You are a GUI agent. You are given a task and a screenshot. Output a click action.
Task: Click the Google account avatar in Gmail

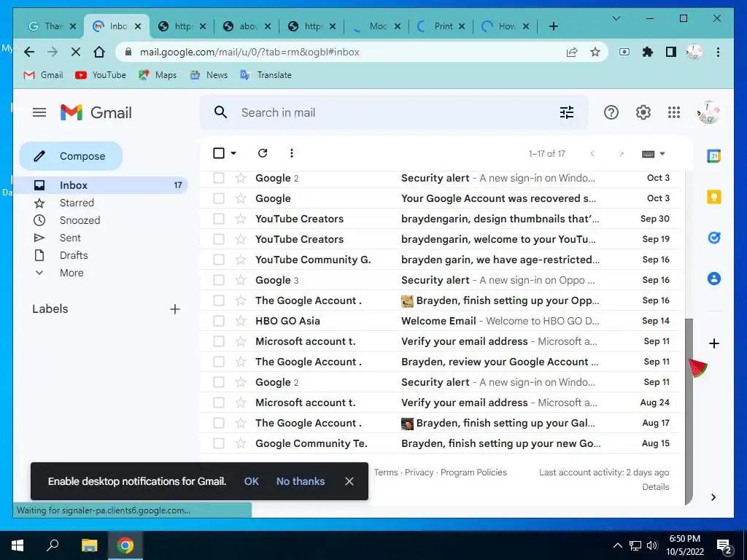[x=708, y=113]
